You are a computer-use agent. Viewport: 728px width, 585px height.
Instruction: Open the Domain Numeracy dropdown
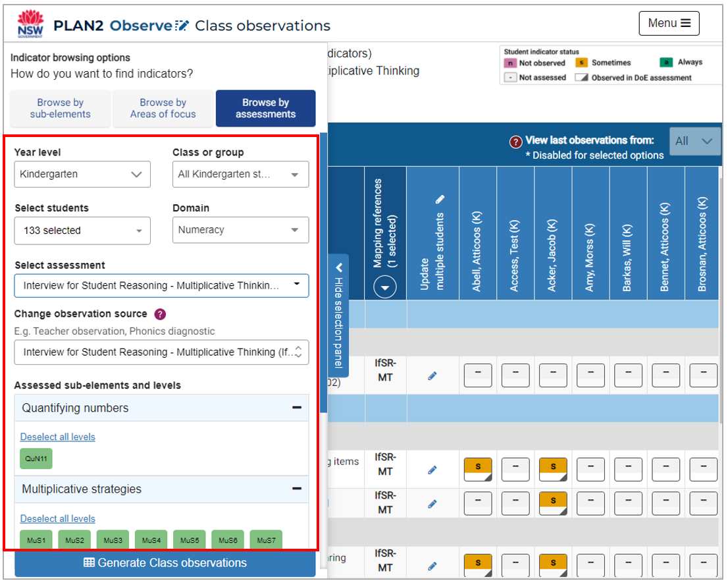tap(240, 230)
